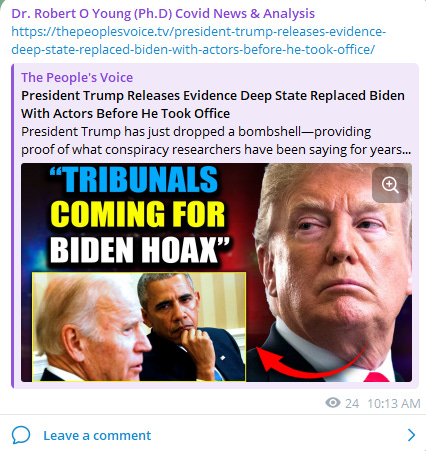Click the speech bubble comment icon
Screen dimensions: 426x451
pos(21,435)
